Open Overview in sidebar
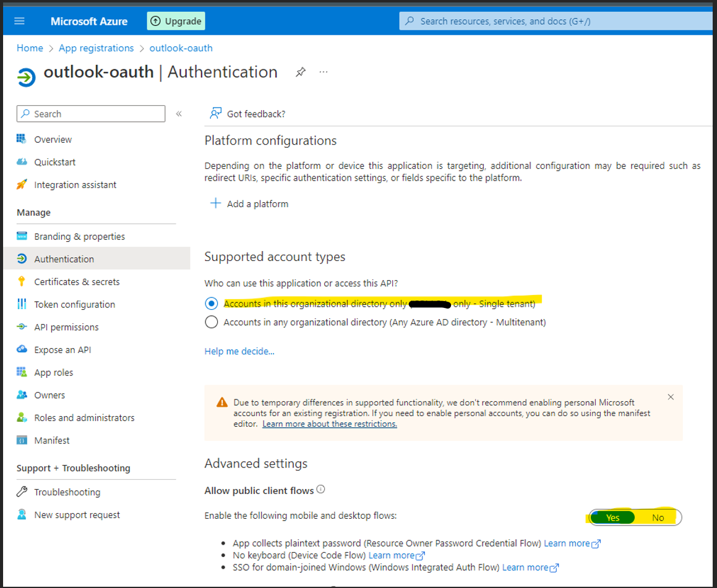717x588 pixels. [53, 139]
